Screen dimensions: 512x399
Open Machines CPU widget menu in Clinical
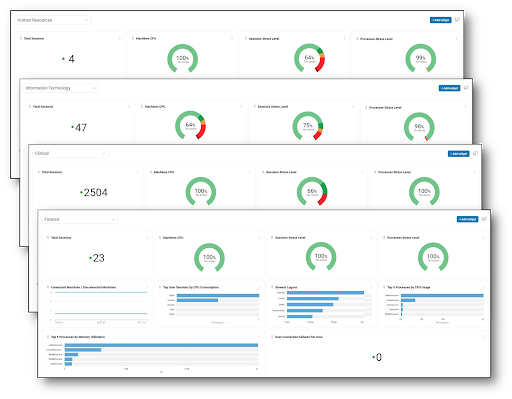[x=250, y=172]
